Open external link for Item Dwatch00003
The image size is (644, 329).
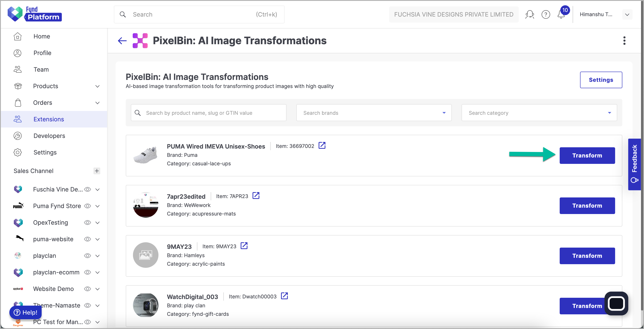284,296
